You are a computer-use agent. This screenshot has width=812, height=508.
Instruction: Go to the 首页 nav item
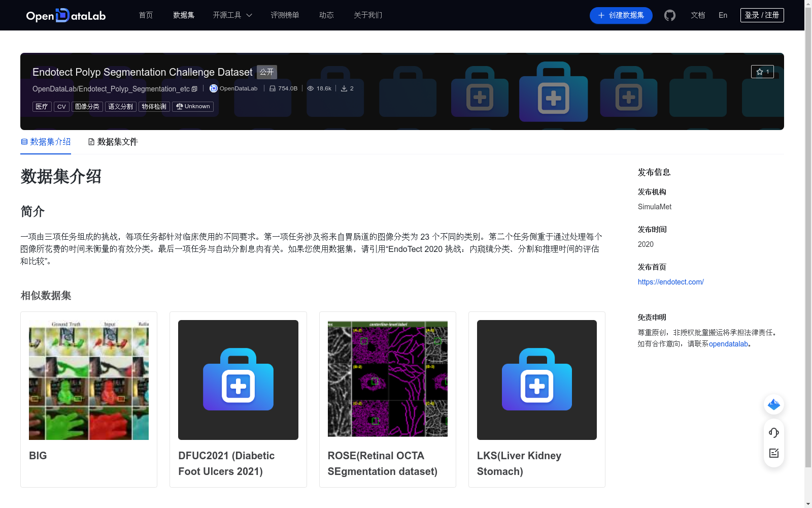146,15
